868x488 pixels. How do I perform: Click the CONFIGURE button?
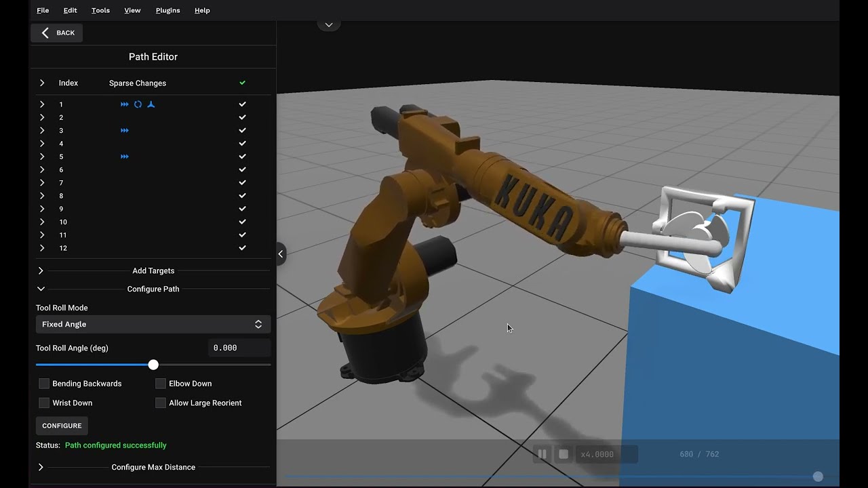point(62,426)
